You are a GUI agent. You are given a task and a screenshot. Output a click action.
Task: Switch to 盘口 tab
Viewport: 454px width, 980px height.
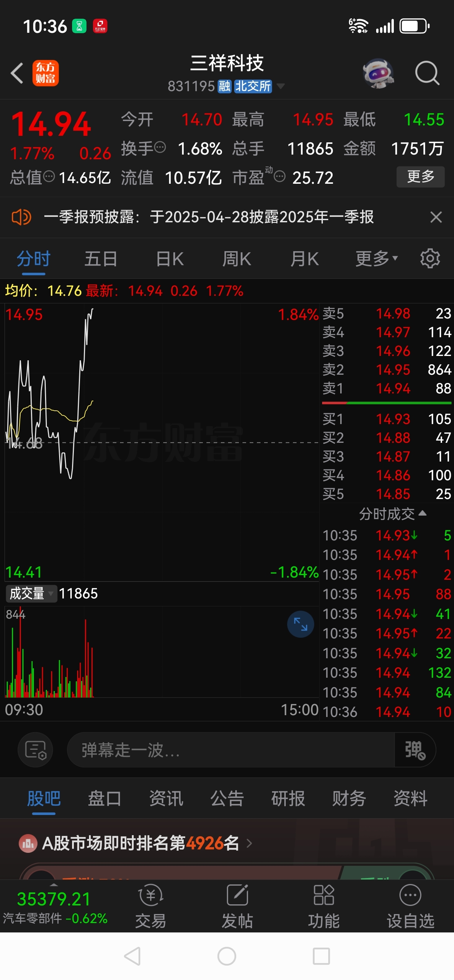[x=104, y=798]
